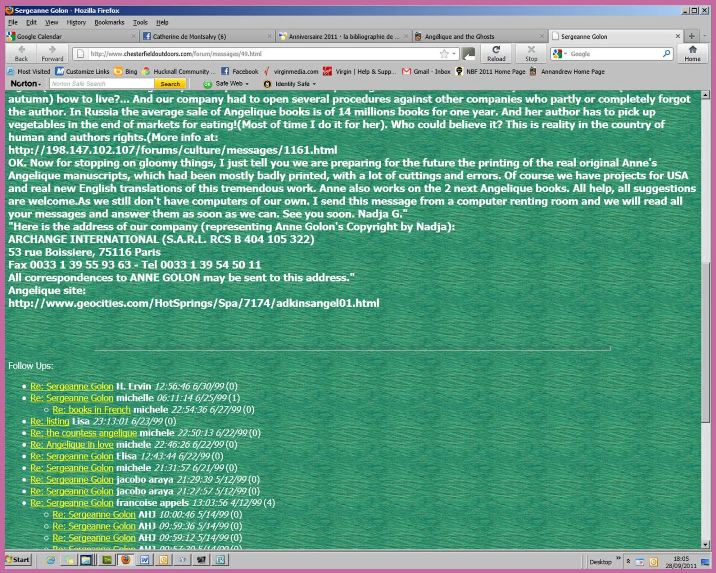This screenshot has height=573, width=716.
Task: Click the feed arrow button beside address bar
Action: [x=469, y=54]
